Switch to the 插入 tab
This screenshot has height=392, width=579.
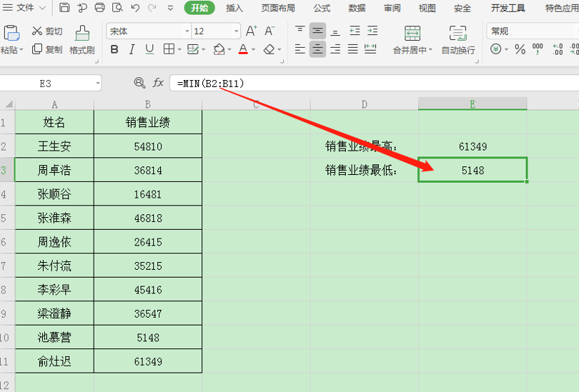pyautogui.click(x=234, y=8)
